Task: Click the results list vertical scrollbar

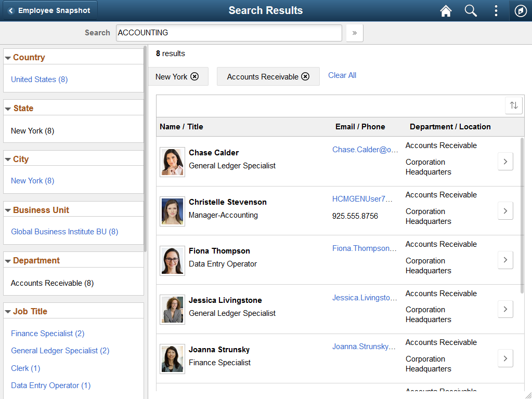Action: click(x=522, y=216)
